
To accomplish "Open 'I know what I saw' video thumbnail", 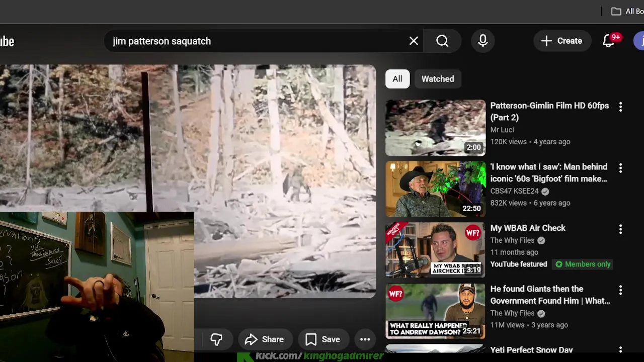I will 435,189.
